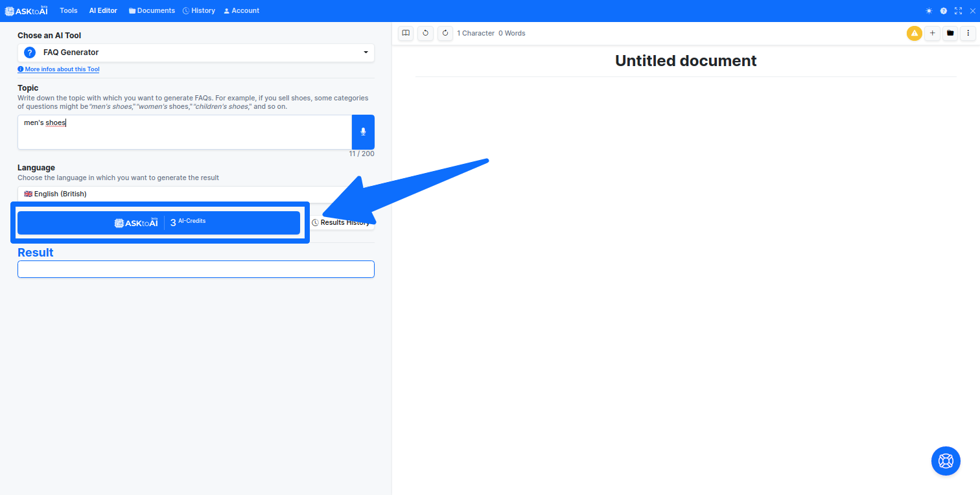Screen dimensions: 980x495
Task: Click the British flag swatch in the language field
Action: tap(28, 193)
